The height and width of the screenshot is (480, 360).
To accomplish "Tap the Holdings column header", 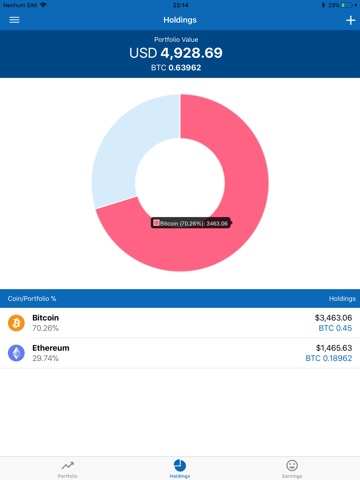I will click(x=342, y=299).
